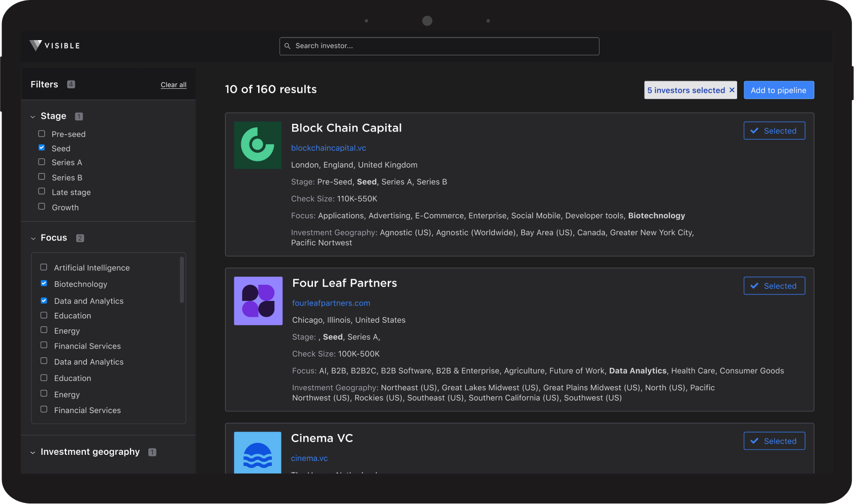Clear all filters
Screen dimensions: 854x504
[173, 85]
